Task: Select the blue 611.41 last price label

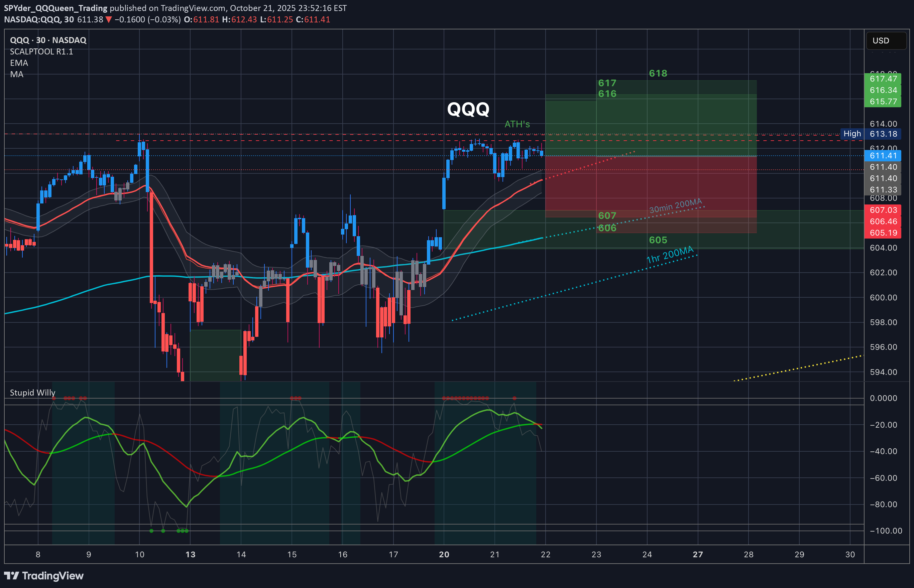Action: (883, 156)
